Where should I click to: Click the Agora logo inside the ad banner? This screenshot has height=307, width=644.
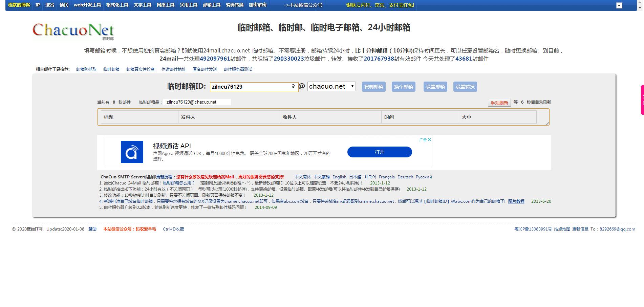point(132,152)
